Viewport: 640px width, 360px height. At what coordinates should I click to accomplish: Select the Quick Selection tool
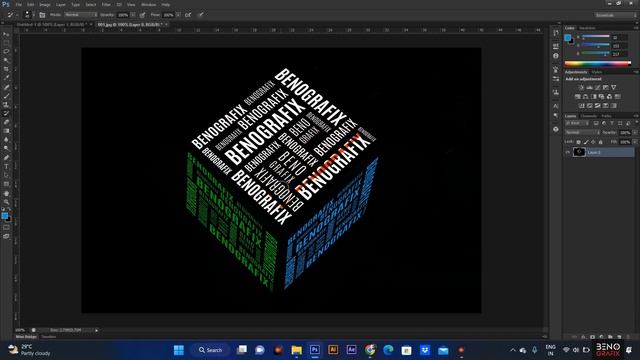[6, 60]
